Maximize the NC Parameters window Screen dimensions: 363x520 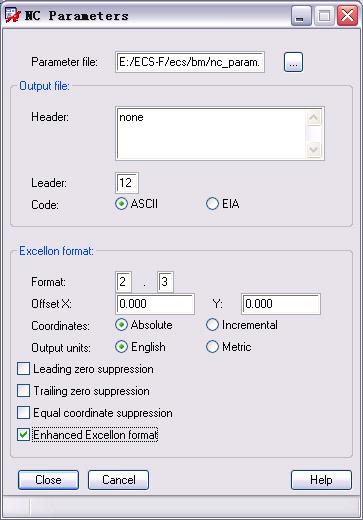pyautogui.click(x=324, y=16)
